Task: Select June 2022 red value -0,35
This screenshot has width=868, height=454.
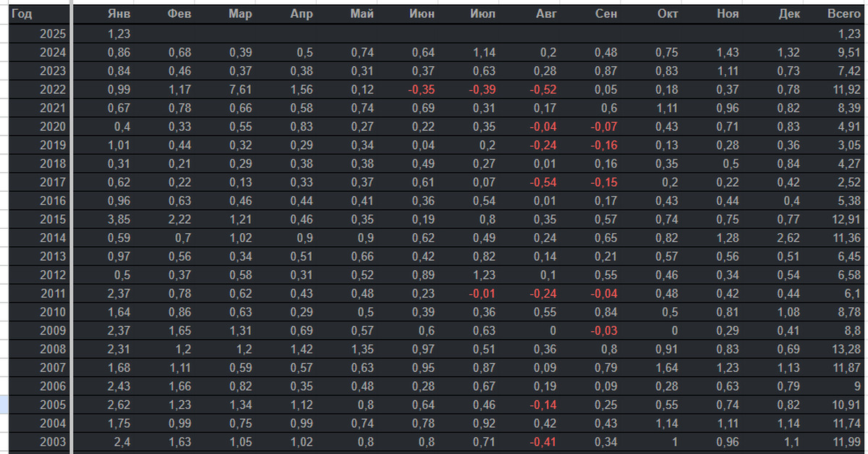Action: (420, 89)
